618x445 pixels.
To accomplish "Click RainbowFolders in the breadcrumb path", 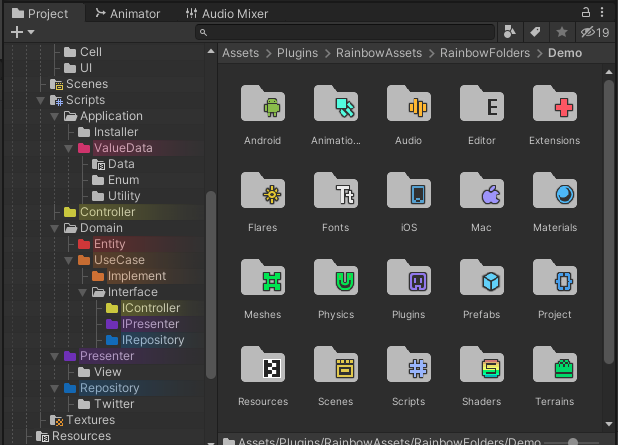I will pos(485,53).
